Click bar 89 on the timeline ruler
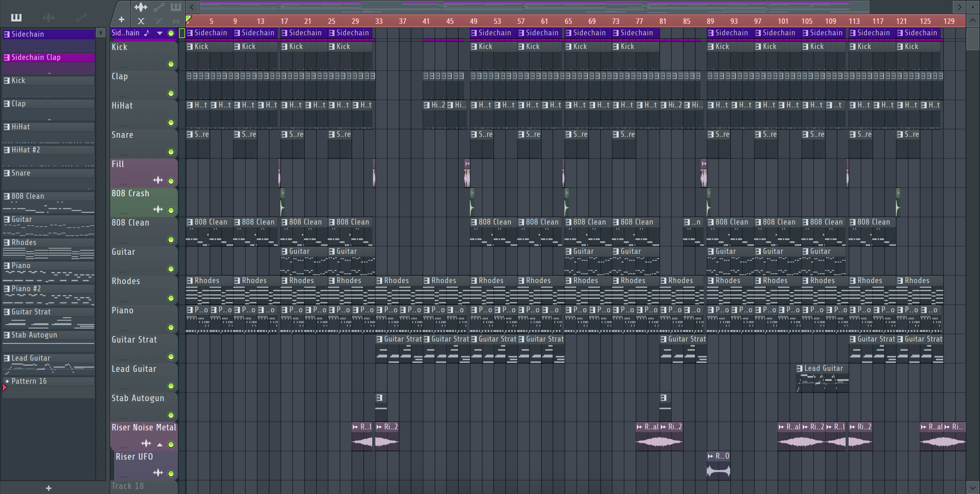Screen dimensions: 980x494 click(710, 21)
